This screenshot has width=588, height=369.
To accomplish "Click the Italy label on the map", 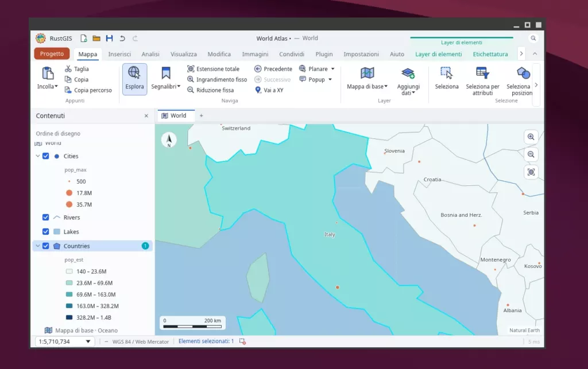I will click(x=330, y=235).
